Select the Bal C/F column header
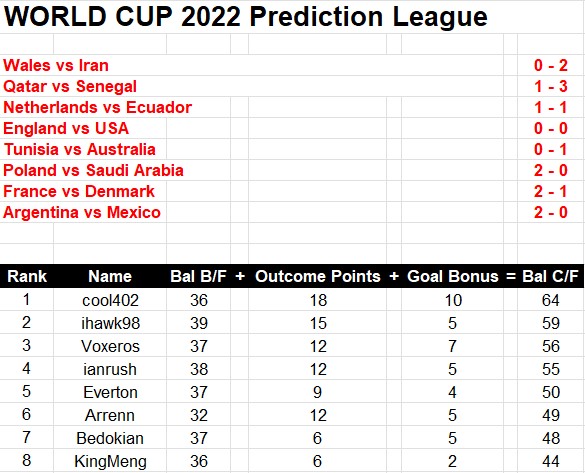The height and width of the screenshot is (473, 585). [x=550, y=276]
